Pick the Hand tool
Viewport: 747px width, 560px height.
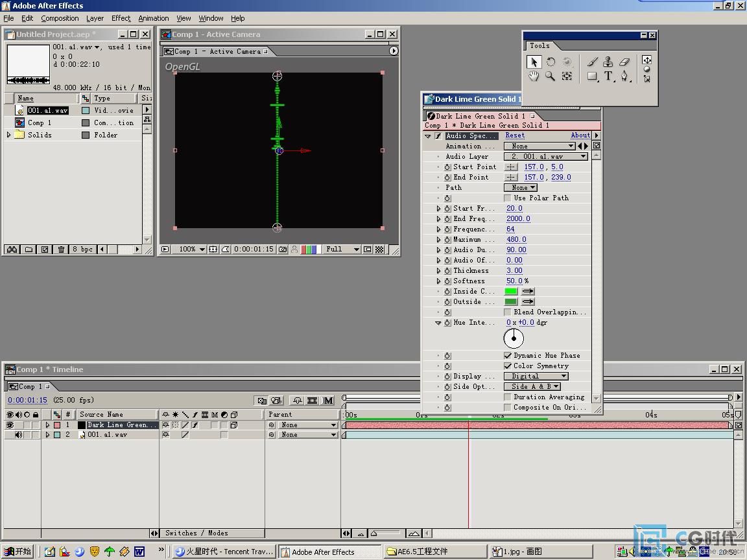pyautogui.click(x=534, y=76)
